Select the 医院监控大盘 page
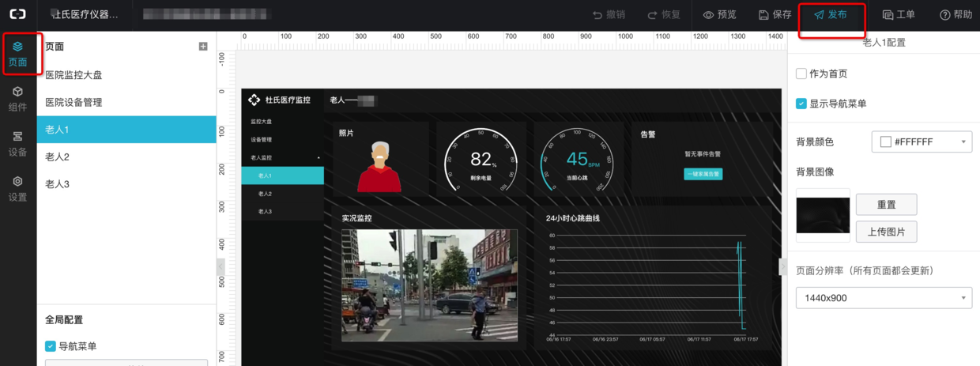The height and width of the screenshot is (366, 980). tap(126, 75)
